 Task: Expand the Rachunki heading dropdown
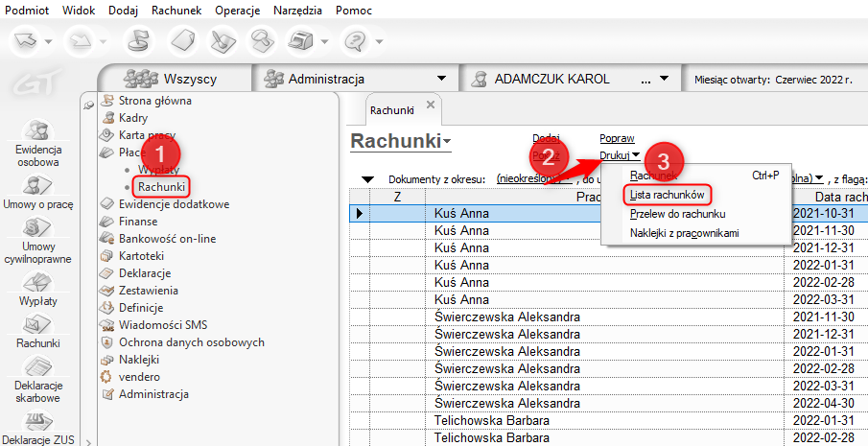[x=447, y=142]
